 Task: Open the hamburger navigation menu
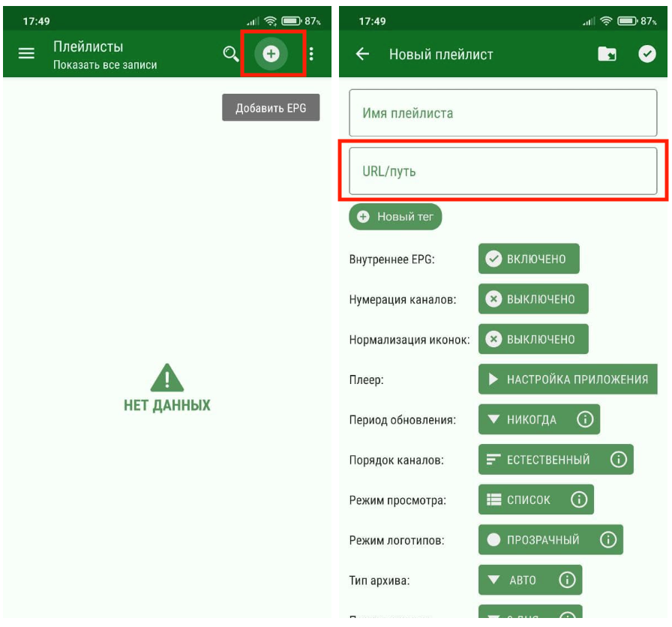point(26,54)
